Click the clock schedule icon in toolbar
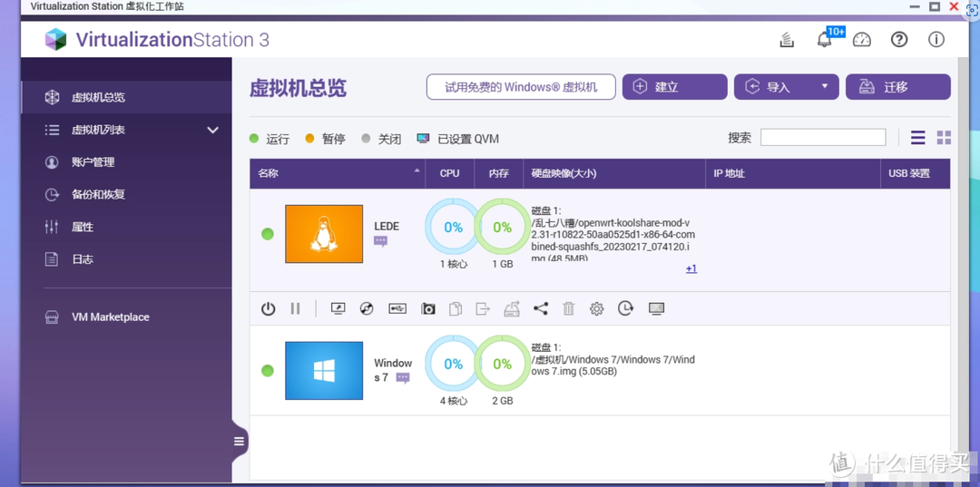980x487 pixels. [x=625, y=307]
